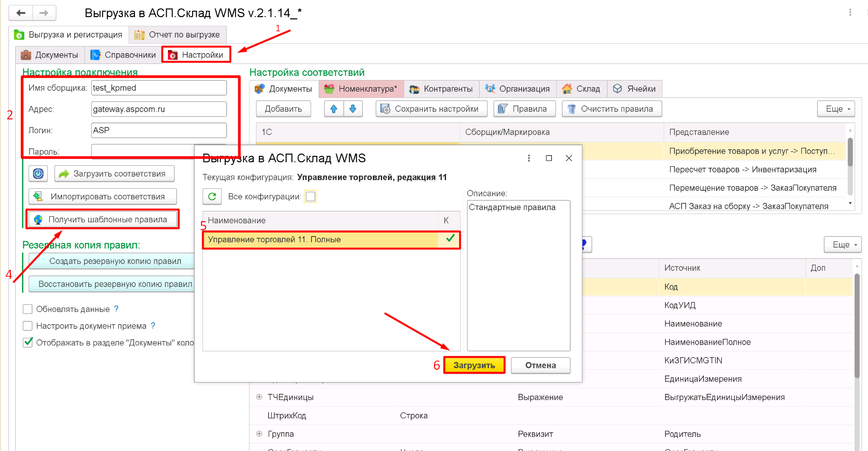Open the 'Выгрузка и регистрация' tab
The width and height of the screenshot is (868, 451).
coord(68,34)
